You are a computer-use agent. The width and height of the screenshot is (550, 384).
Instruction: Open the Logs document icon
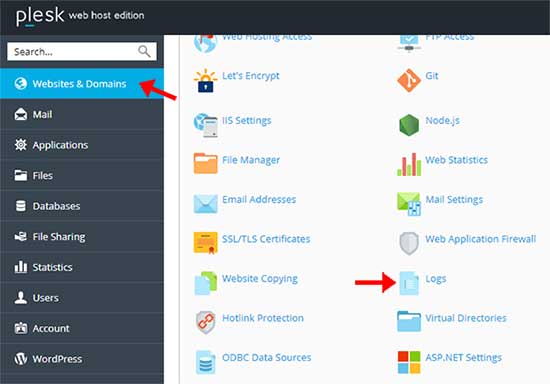409,283
